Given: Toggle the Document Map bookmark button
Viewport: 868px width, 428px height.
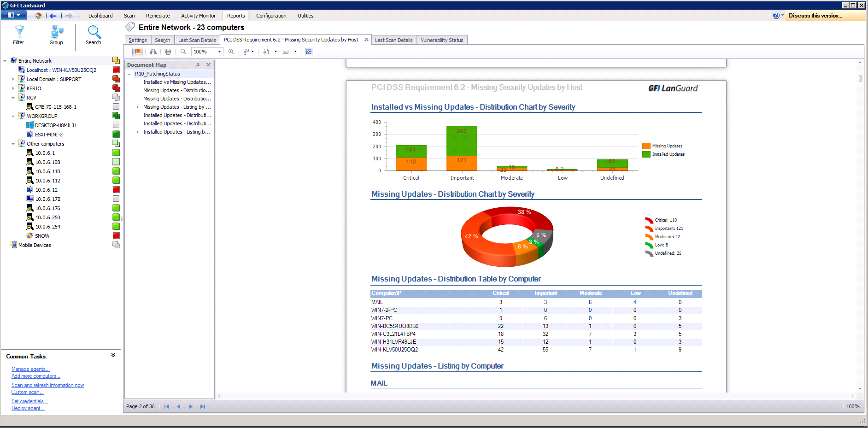Looking at the screenshot, I should [x=138, y=52].
